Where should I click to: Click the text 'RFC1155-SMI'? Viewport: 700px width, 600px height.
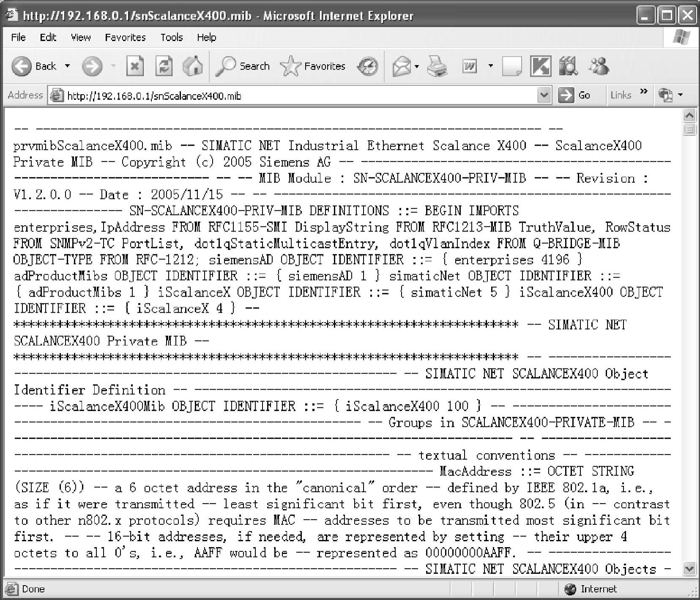click(x=248, y=227)
